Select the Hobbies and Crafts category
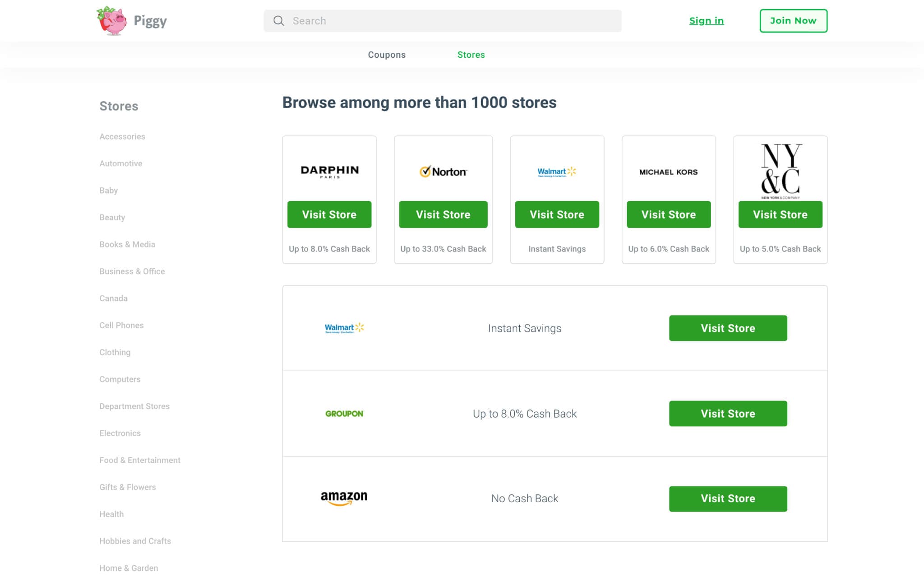924x578 pixels. (135, 541)
